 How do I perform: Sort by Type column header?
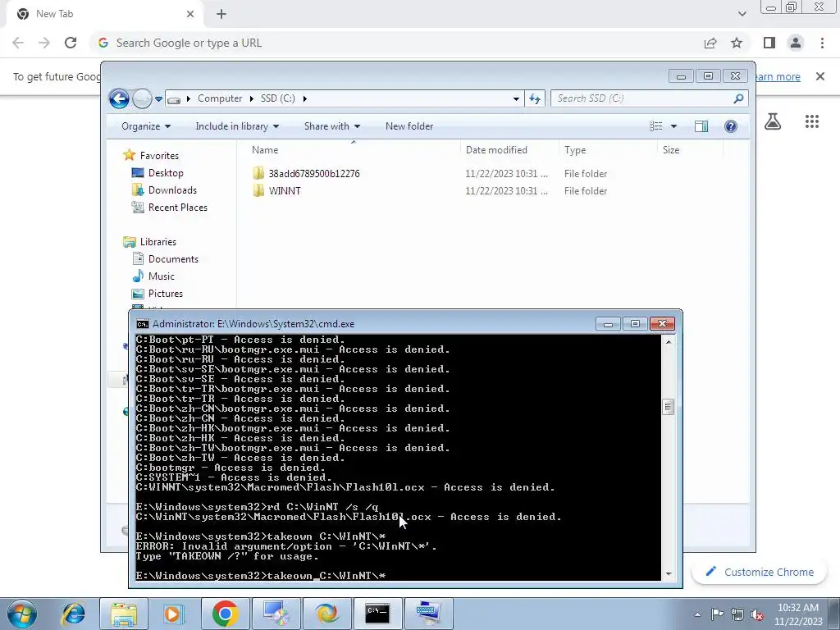(x=608, y=150)
